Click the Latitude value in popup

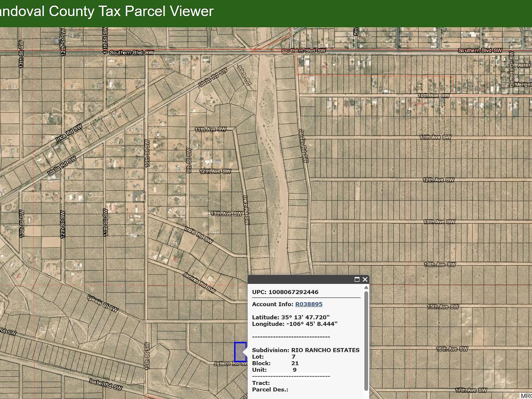coord(305,317)
